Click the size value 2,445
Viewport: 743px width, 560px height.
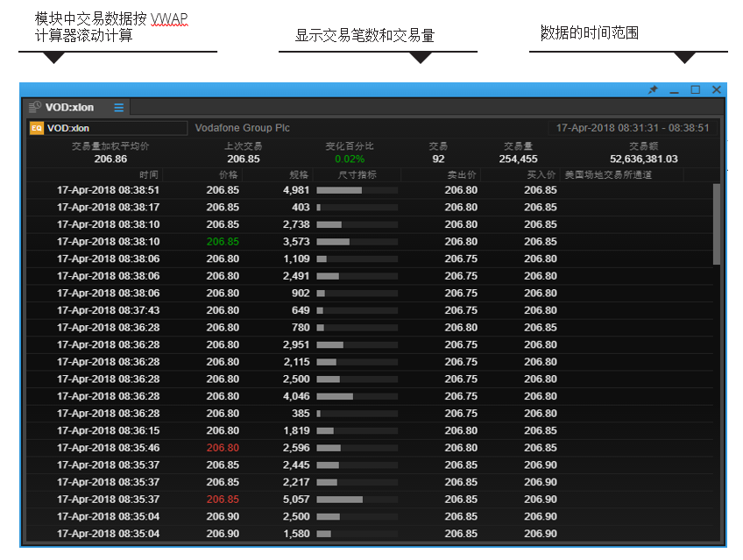(x=296, y=464)
